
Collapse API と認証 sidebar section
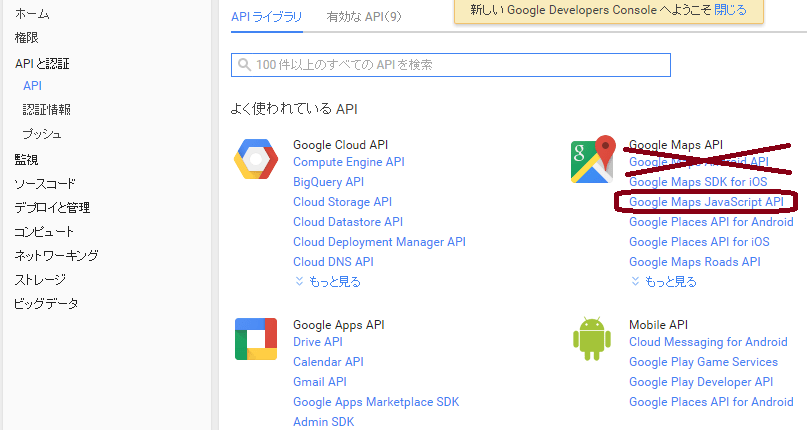42,63
